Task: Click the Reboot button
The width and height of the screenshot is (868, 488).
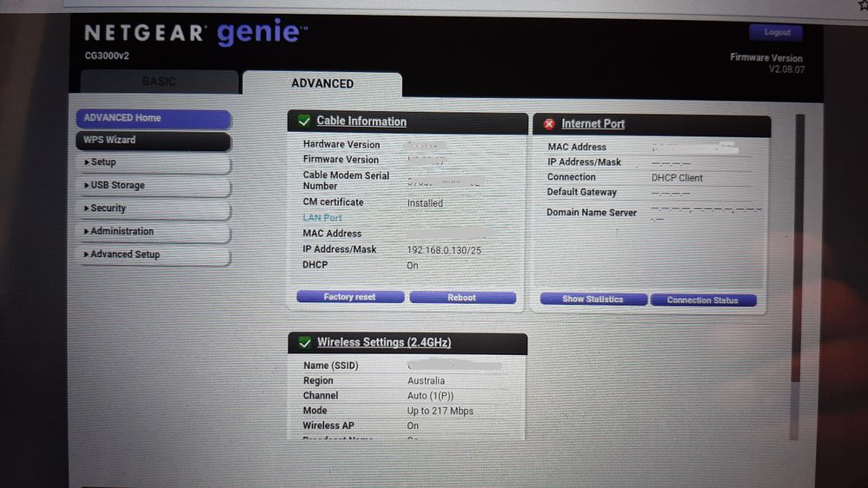Action: coord(462,298)
